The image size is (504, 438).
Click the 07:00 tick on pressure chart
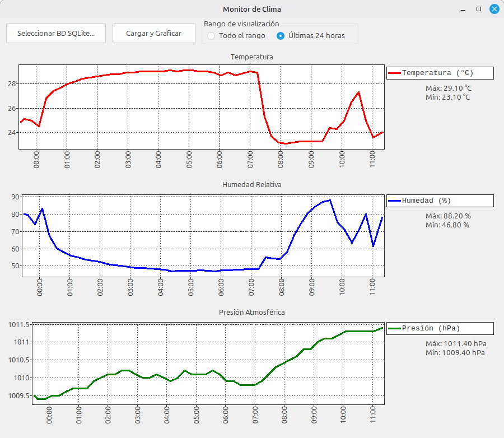point(255,415)
